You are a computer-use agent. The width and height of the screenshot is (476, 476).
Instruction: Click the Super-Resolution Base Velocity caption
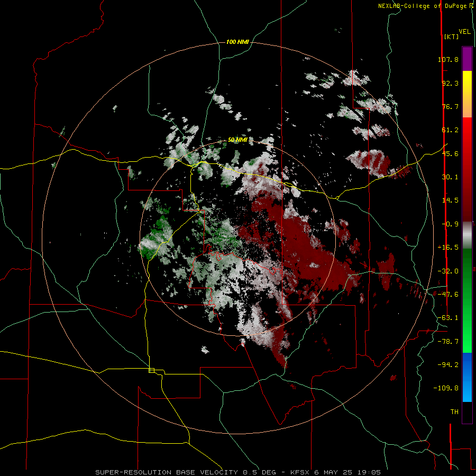pyautogui.click(x=238, y=472)
